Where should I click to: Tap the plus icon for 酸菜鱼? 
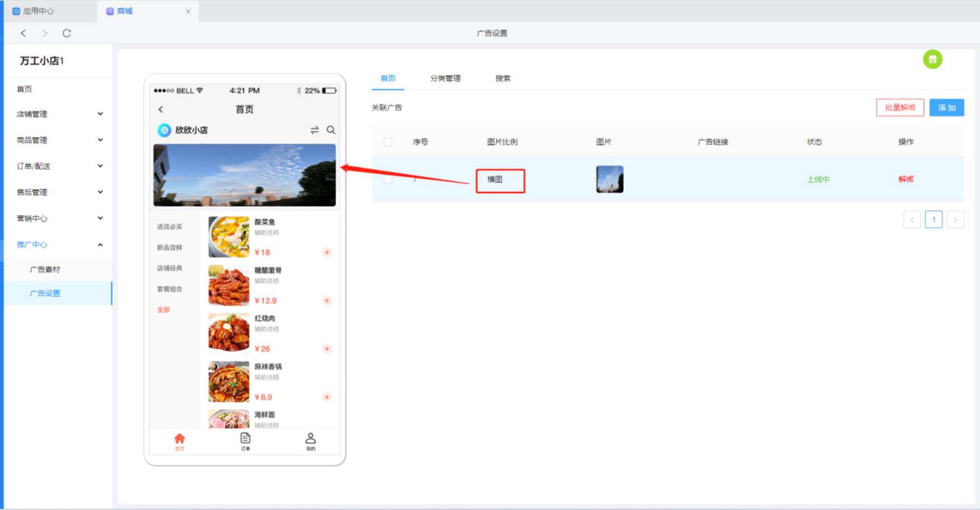pos(327,252)
